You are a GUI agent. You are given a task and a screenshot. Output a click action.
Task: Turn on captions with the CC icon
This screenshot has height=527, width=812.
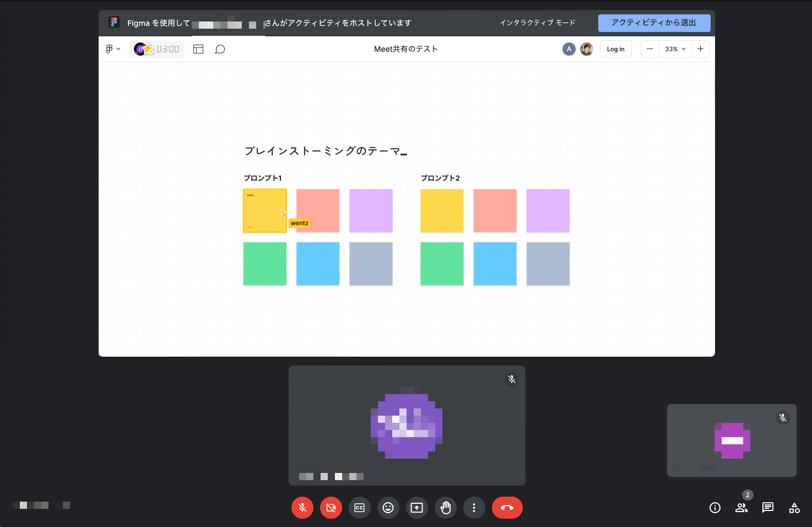(x=360, y=508)
